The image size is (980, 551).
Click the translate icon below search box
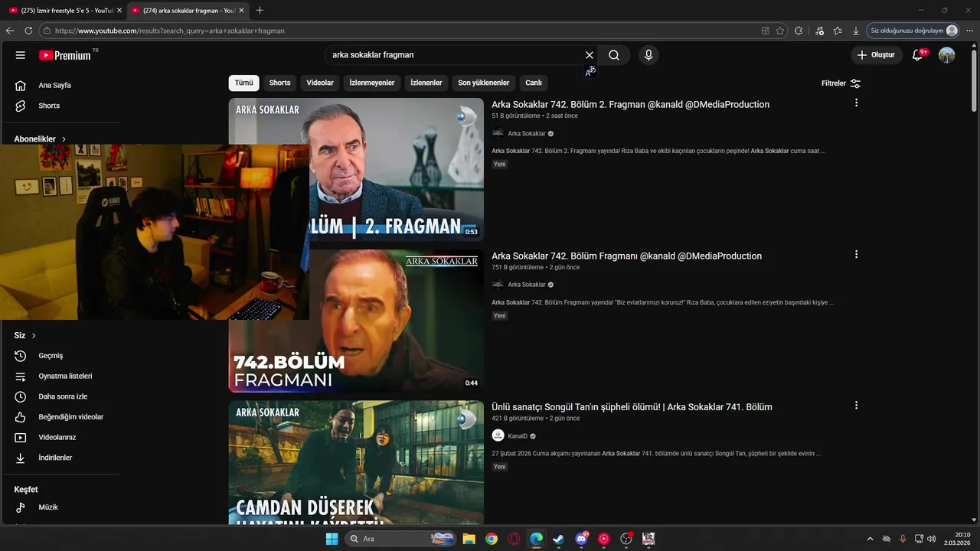click(590, 71)
